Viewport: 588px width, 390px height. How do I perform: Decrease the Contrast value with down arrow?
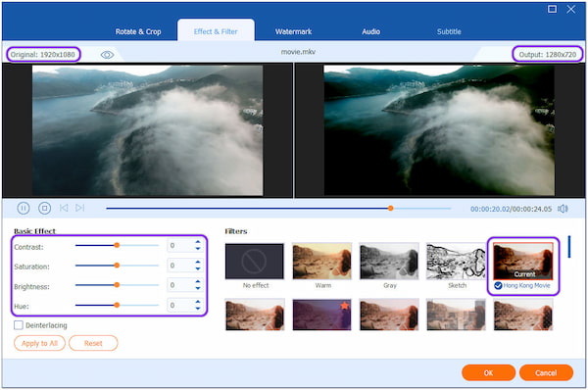pyautogui.click(x=198, y=249)
